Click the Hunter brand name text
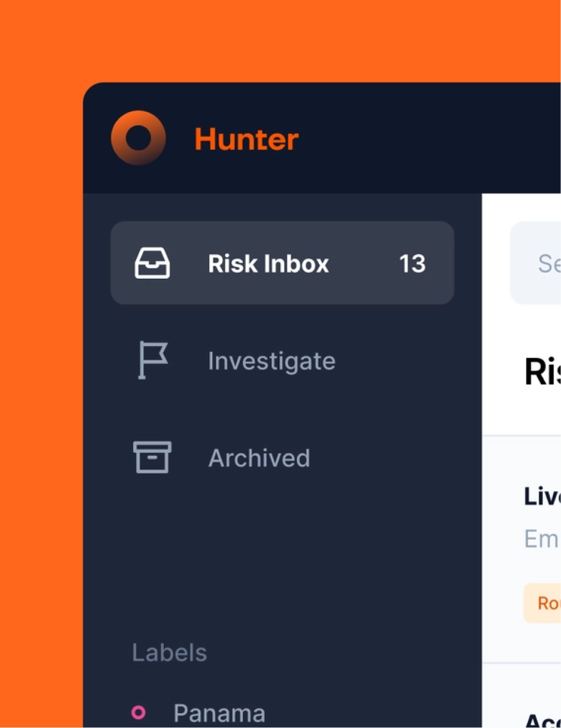The width and height of the screenshot is (561, 728). click(246, 140)
